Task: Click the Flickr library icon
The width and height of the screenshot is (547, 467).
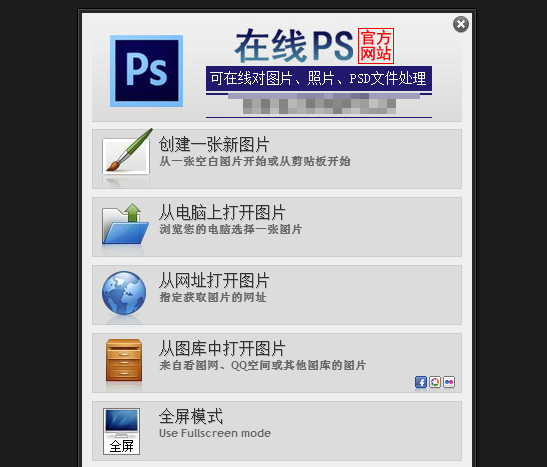Action: tap(449, 382)
